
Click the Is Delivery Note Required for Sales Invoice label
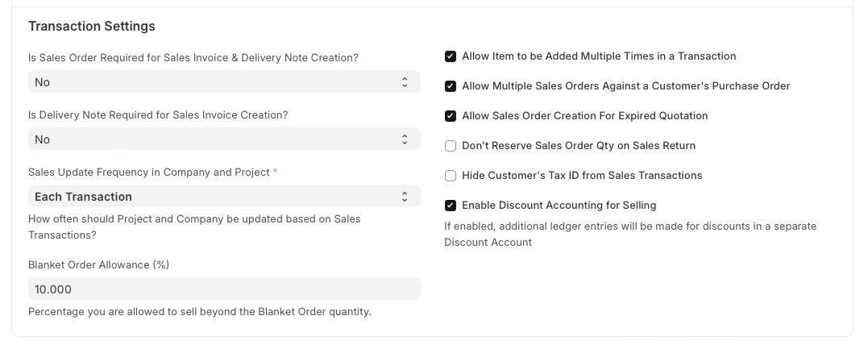(158, 114)
